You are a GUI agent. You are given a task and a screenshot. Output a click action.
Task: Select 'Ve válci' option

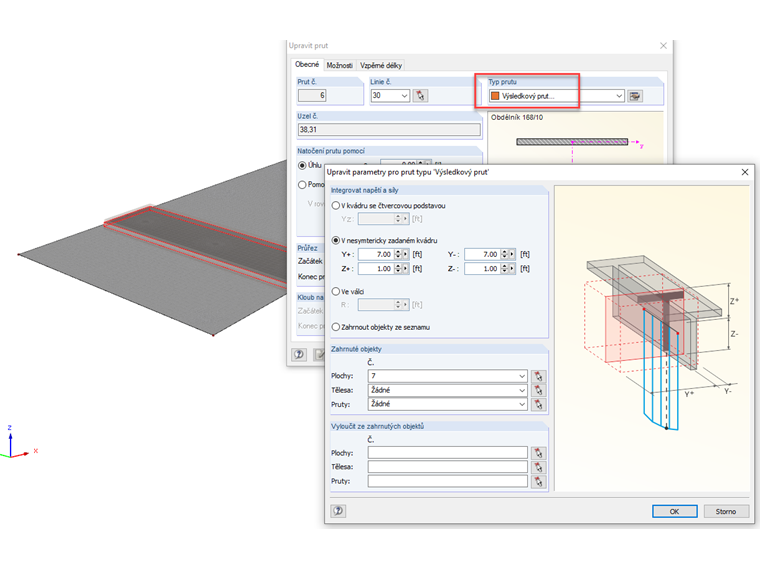click(x=335, y=291)
